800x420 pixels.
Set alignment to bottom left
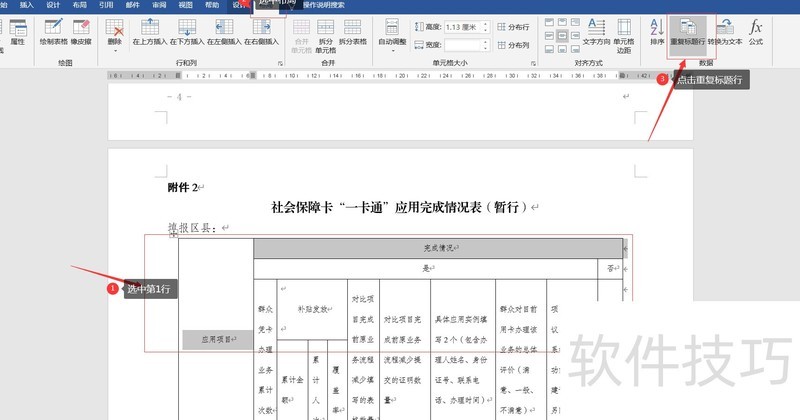click(549, 49)
